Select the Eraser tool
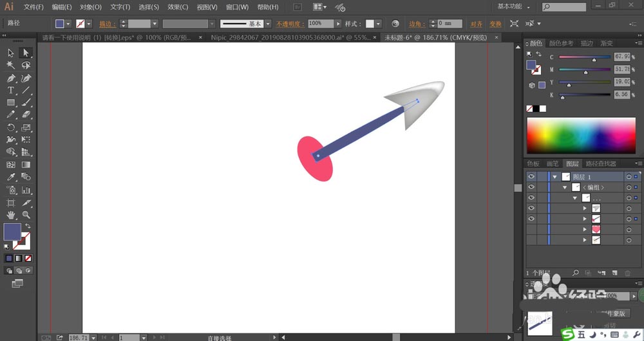This screenshot has height=341, width=644. [x=26, y=115]
